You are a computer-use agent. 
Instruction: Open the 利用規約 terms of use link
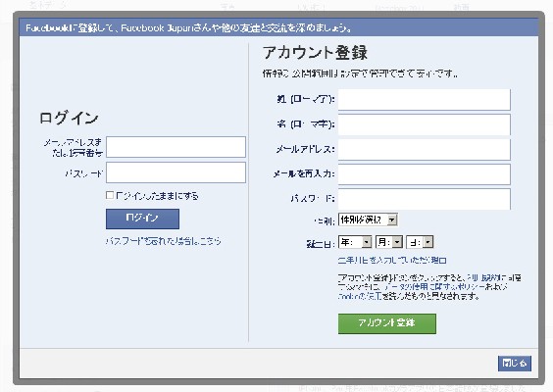coord(484,277)
